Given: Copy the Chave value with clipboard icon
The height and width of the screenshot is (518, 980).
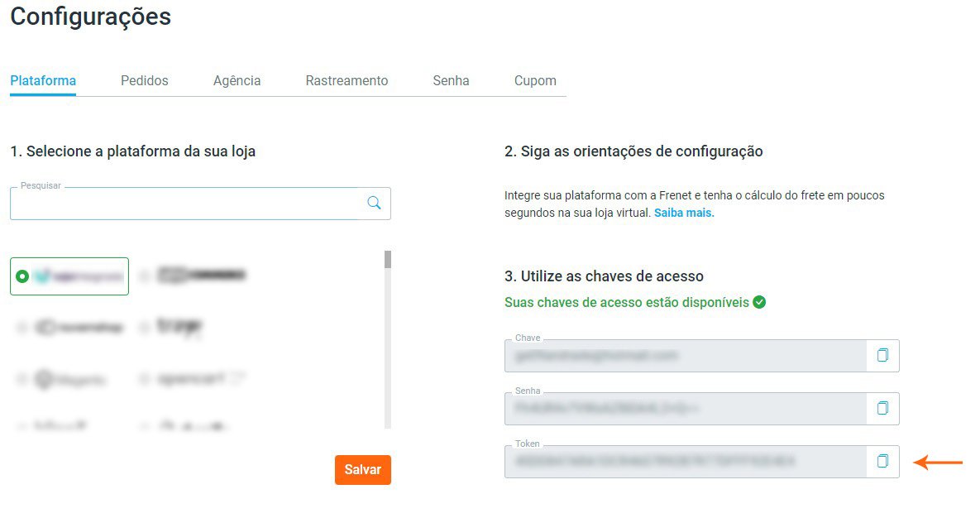Looking at the screenshot, I should [882, 355].
